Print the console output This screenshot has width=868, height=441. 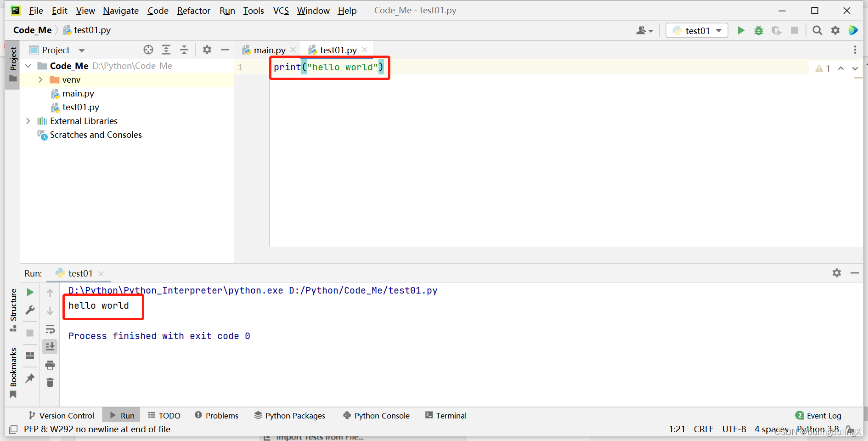(x=50, y=365)
